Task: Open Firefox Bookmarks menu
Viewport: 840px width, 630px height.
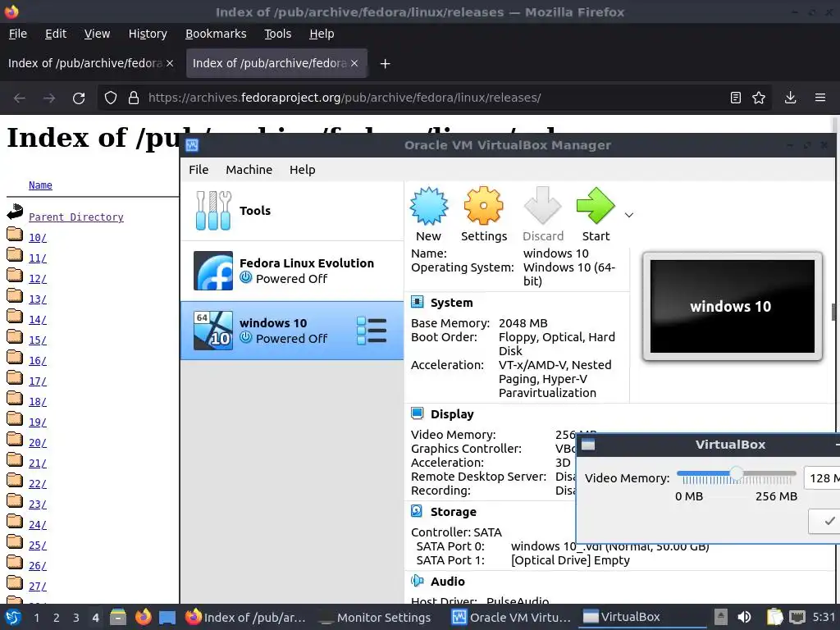Action: coord(216,34)
